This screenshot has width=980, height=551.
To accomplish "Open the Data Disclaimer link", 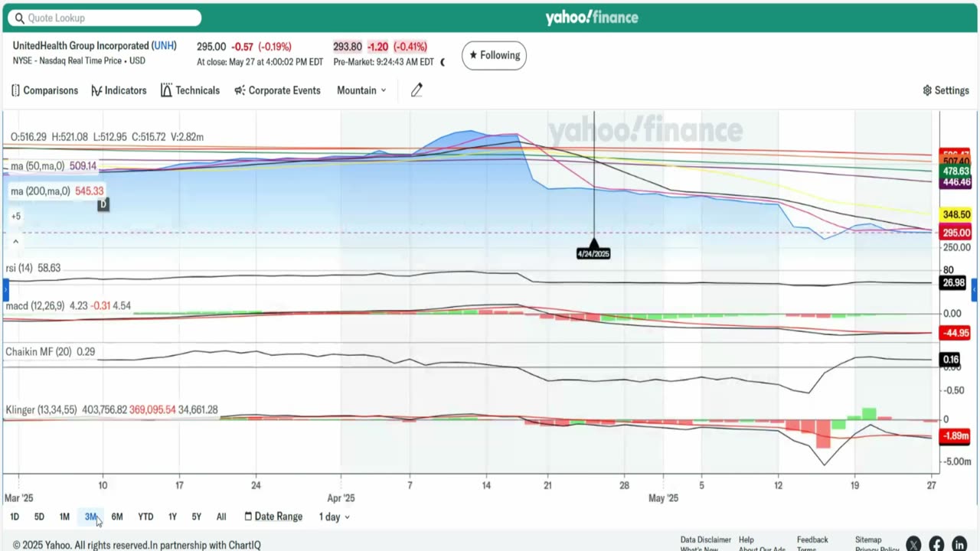I will pos(706,540).
